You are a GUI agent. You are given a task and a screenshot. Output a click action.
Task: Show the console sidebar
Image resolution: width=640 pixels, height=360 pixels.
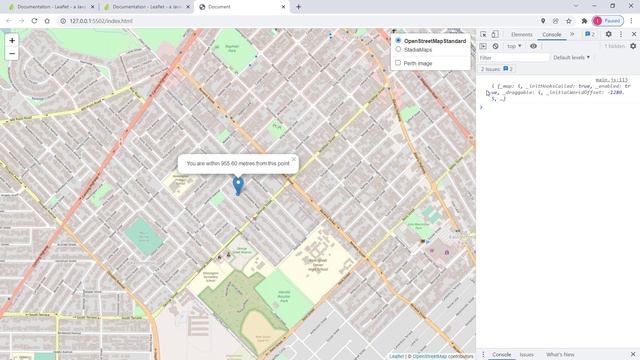point(483,46)
